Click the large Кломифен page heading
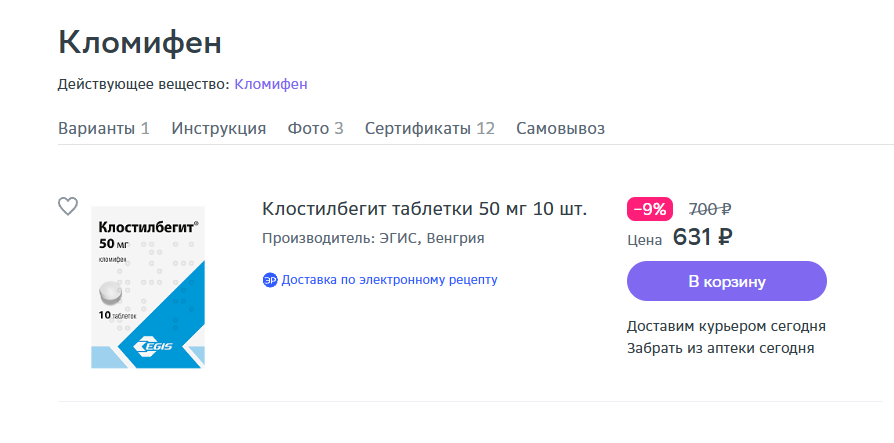 pos(140,43)
